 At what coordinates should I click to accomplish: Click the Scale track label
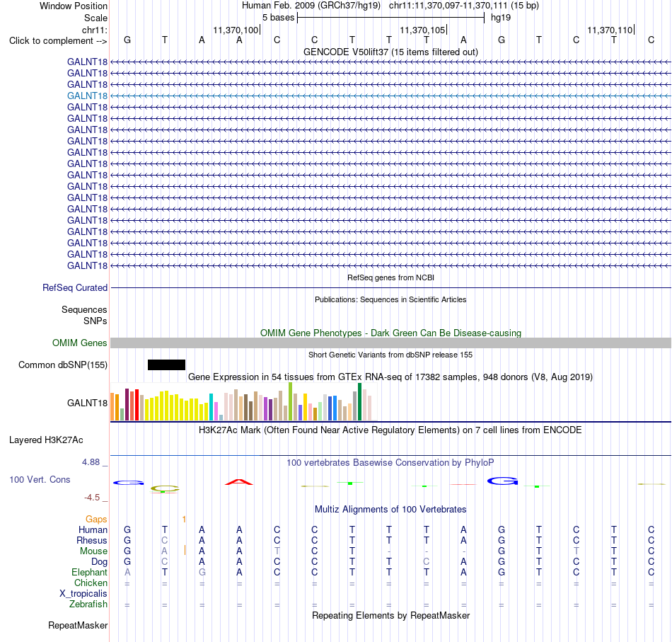click(95, 18)
